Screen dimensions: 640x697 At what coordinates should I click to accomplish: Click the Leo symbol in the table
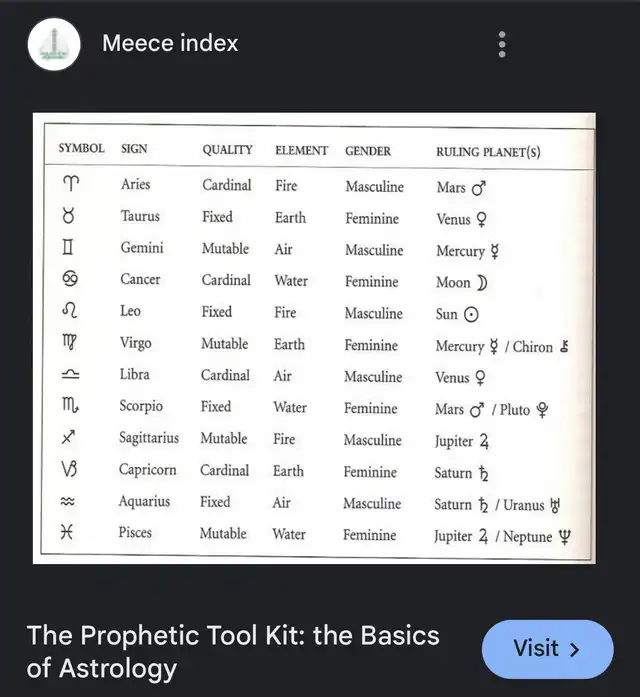69,310
